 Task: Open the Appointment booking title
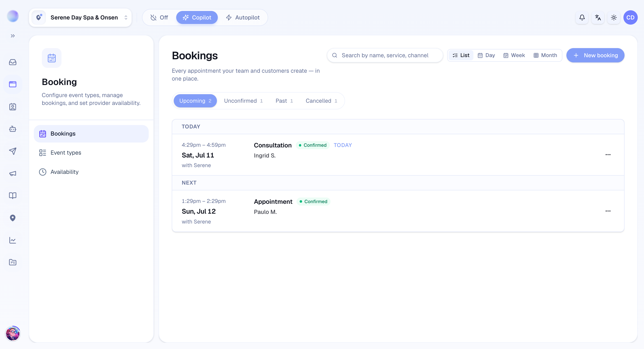273,201
